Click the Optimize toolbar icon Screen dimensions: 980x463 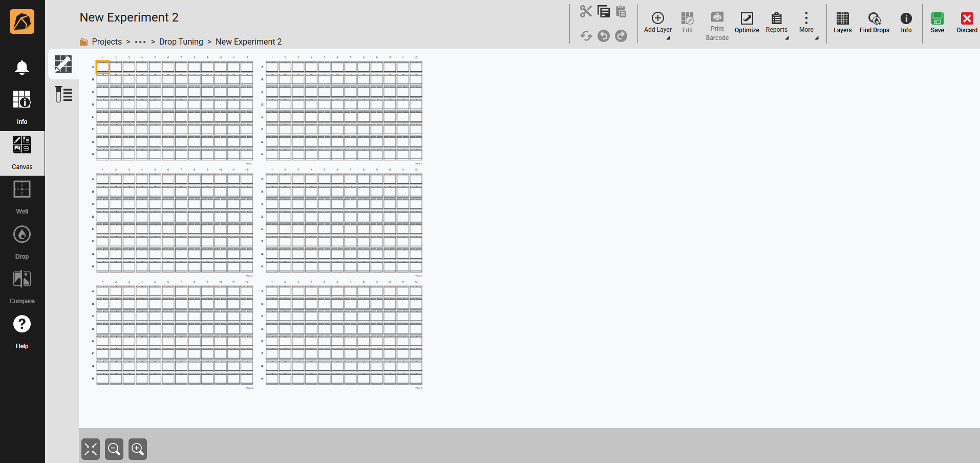click(747, 23)
